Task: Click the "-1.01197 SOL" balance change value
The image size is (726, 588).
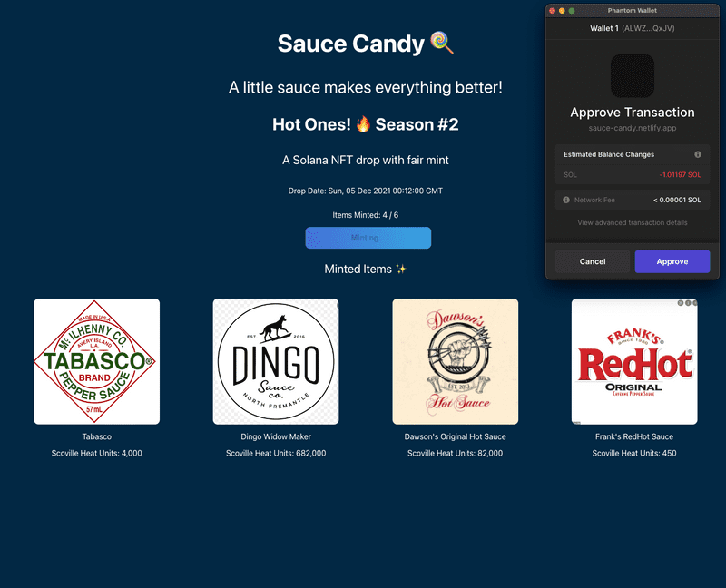Action: point(680,175)
